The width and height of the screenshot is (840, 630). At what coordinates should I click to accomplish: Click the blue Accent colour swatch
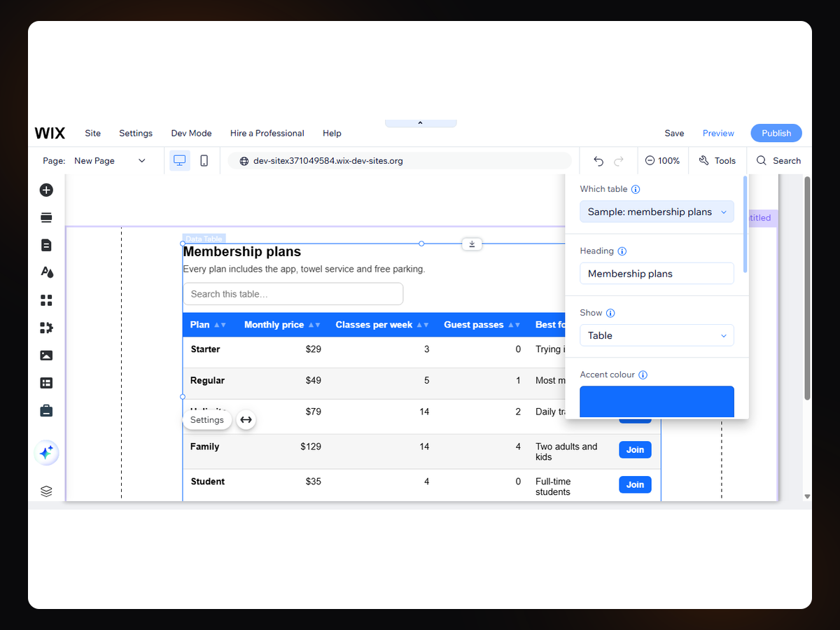657,402
